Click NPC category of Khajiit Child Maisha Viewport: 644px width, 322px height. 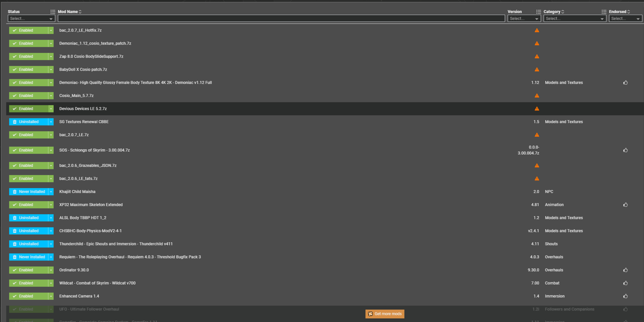pyautogui.click(x=549, y=192)
